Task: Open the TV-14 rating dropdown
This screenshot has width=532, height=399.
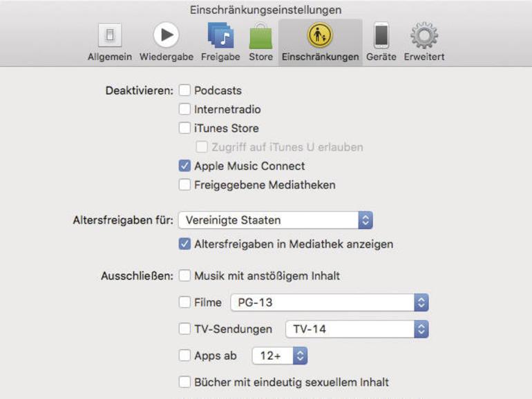Action: pyautogui.click(x=357, y=329)
